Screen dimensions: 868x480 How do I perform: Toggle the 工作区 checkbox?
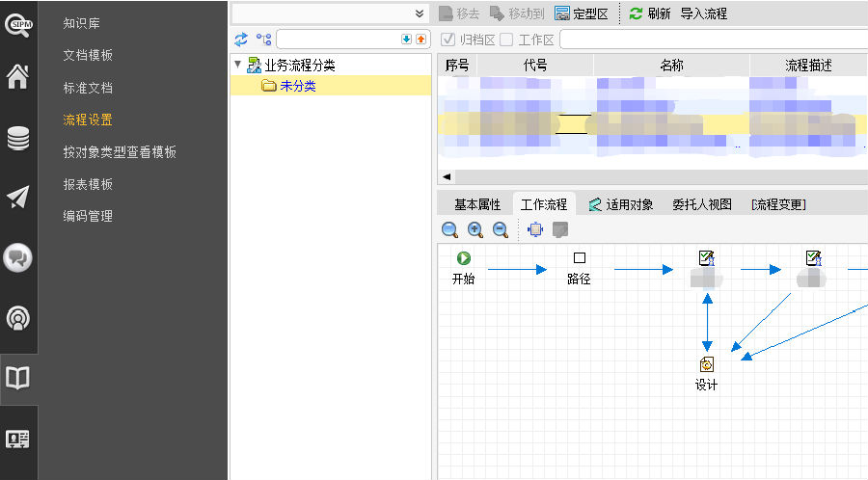coord(506,40)
